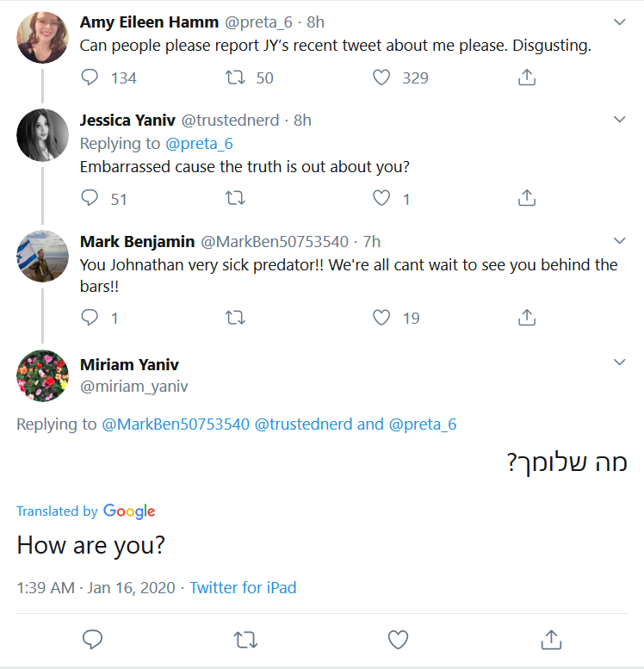The image size is (644, 669).
Task: Reply to Amy Eileen Hamm's tweet
Action: [90, 77]
